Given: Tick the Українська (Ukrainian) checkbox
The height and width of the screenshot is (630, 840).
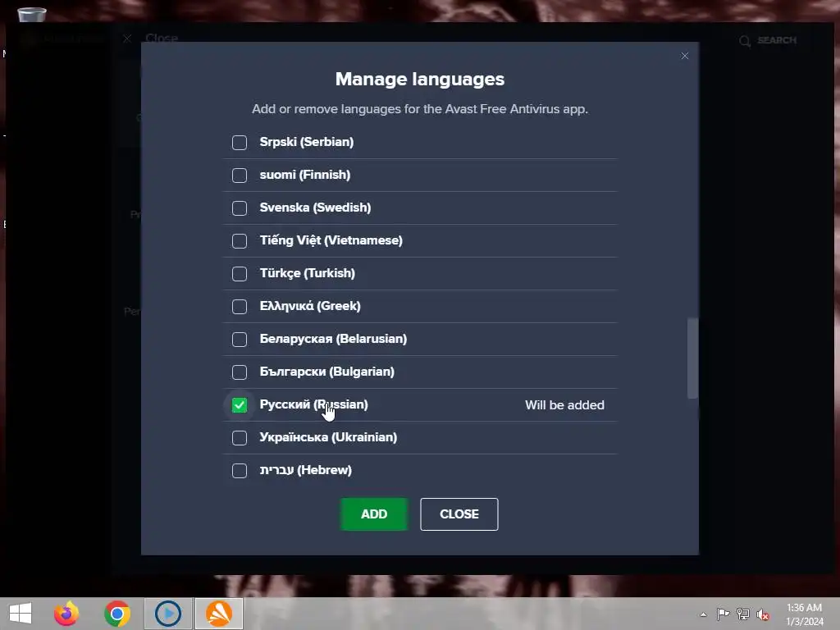Looking at the screenshot, I should [240, 438].
